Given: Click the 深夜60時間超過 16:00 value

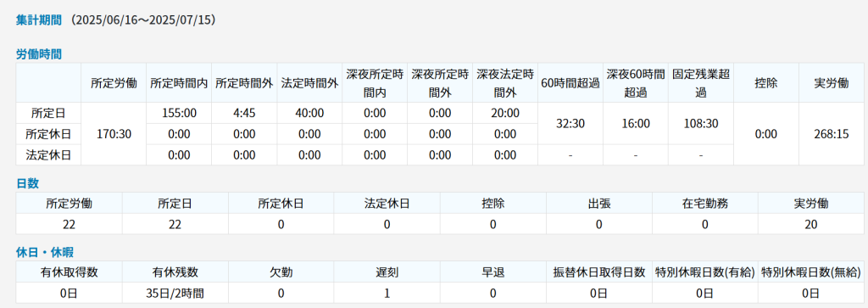Looking at the screenshot, I should coord(636,124).
